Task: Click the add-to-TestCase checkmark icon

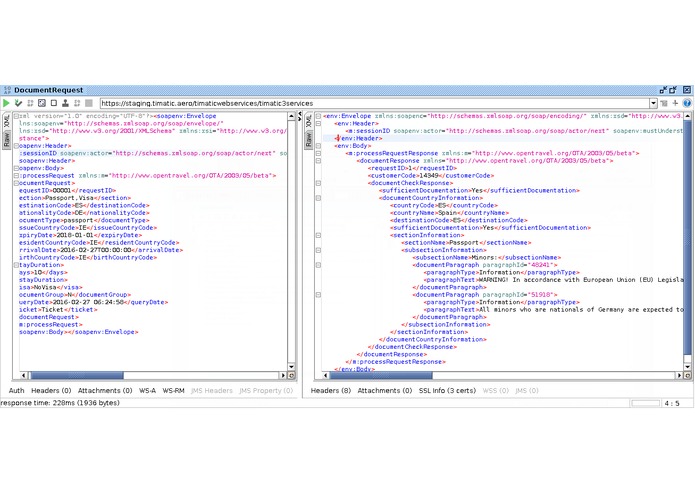Action: (x=18, y=103)
